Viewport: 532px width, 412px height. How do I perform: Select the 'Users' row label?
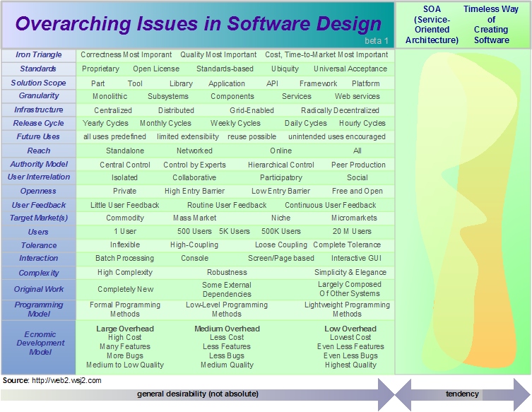point(38,232)
